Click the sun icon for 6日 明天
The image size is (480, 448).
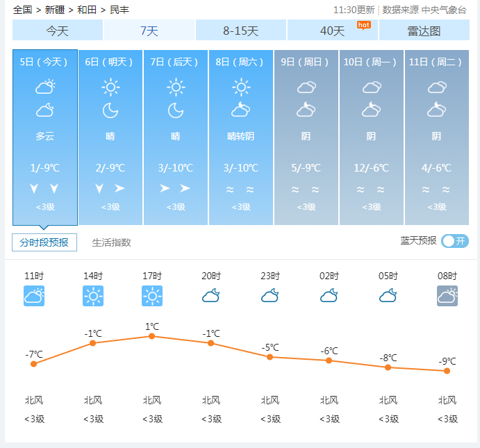tap(110, 88)
